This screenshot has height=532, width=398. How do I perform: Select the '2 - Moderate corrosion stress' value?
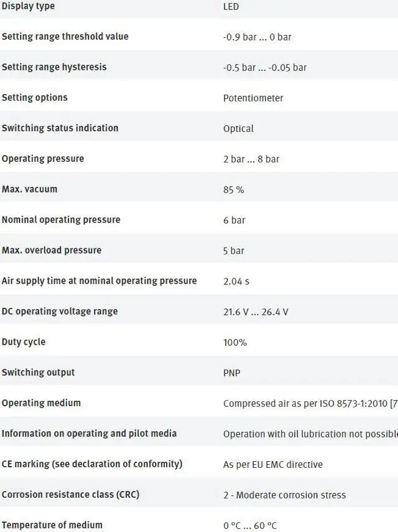click(284, 495)
